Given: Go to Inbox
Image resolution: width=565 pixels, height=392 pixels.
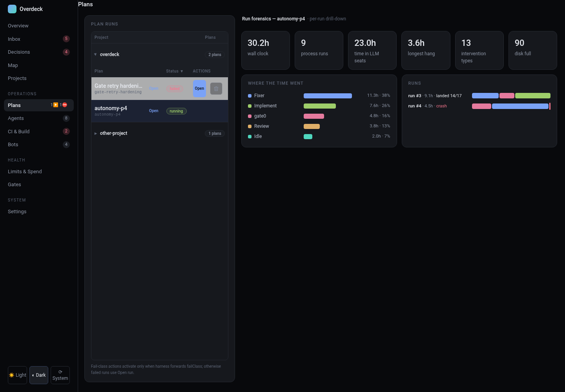Looking at the screenshot, I should pos(39,39).
